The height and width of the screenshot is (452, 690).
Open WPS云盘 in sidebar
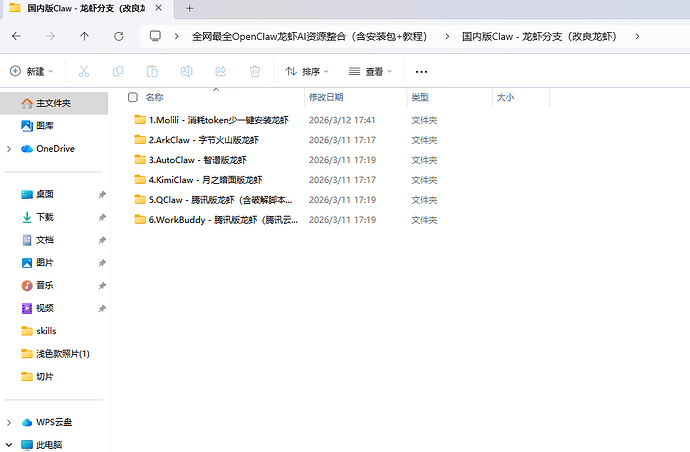coord(54,422)
